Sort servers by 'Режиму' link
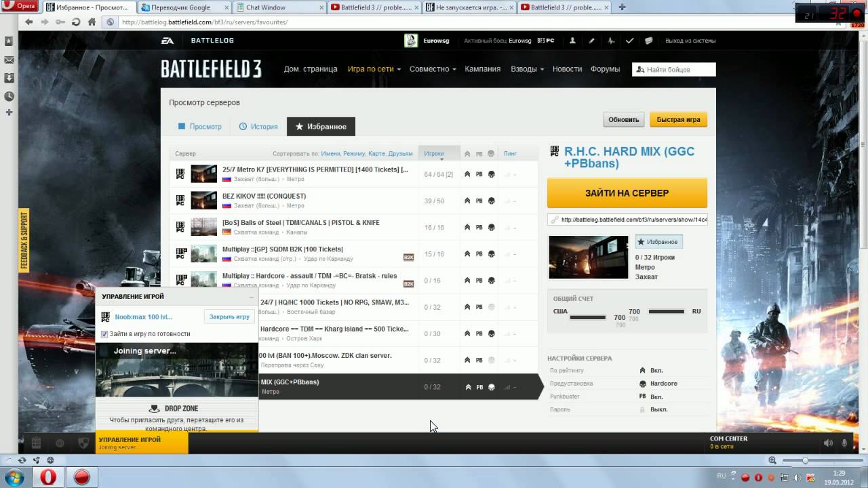868x488 pixels. 354,154
